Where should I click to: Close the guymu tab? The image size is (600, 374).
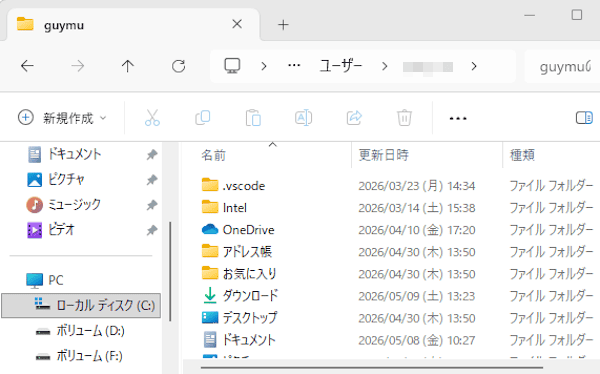(237, 24)
